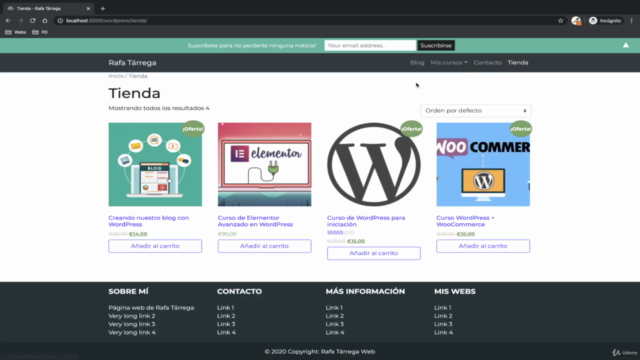Screen dimensions: 640x360
Task: Open the Webs bookmarks folder
Action: (16, 32)
